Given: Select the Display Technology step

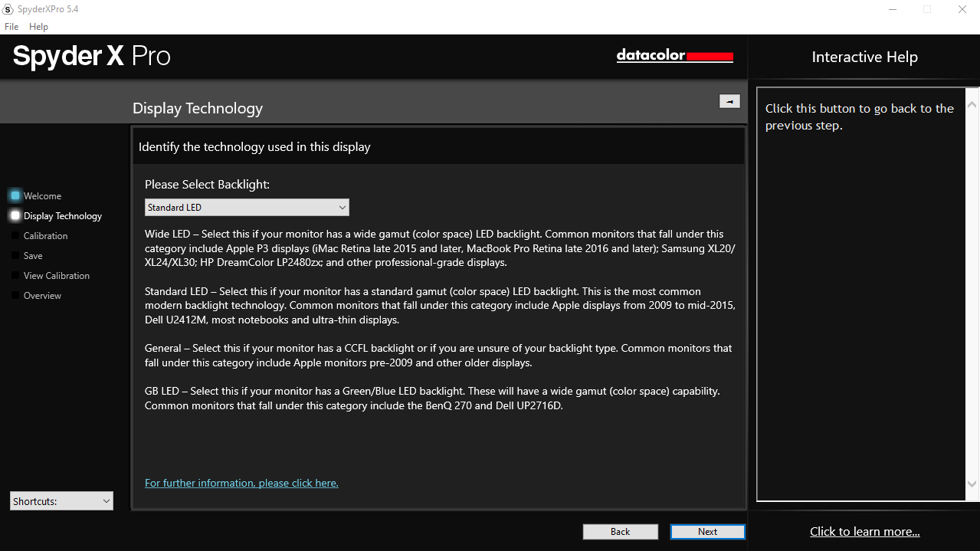Looking at the screenshot, I should (63, 216).
